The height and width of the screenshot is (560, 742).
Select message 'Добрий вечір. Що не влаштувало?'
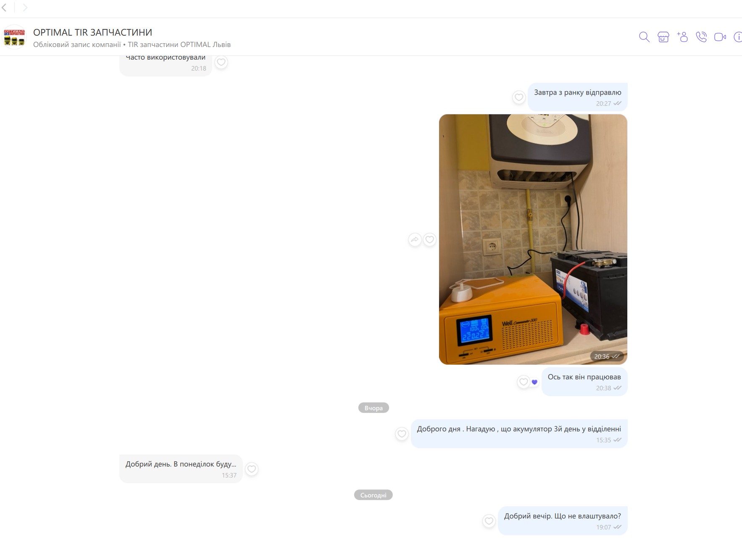click(563, 521)
